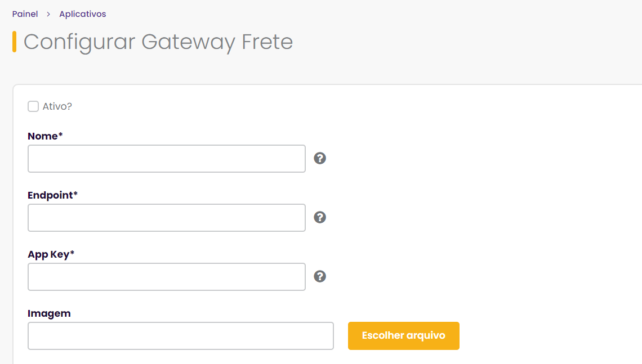Show the help tooltip beside Endpoint field
Viewport: 642px width, 364px height.
pyautogui.click(x=320, y=217)
